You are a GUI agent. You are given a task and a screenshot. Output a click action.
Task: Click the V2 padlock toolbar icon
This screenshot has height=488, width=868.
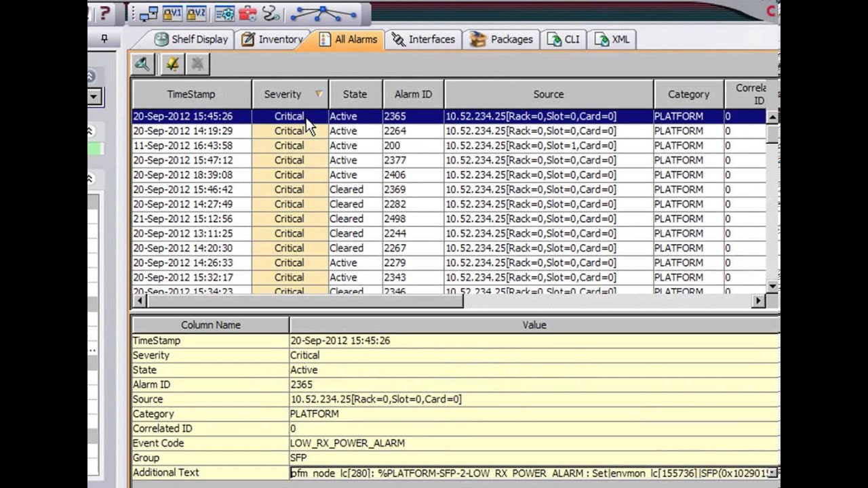click(x=195, y=13)
